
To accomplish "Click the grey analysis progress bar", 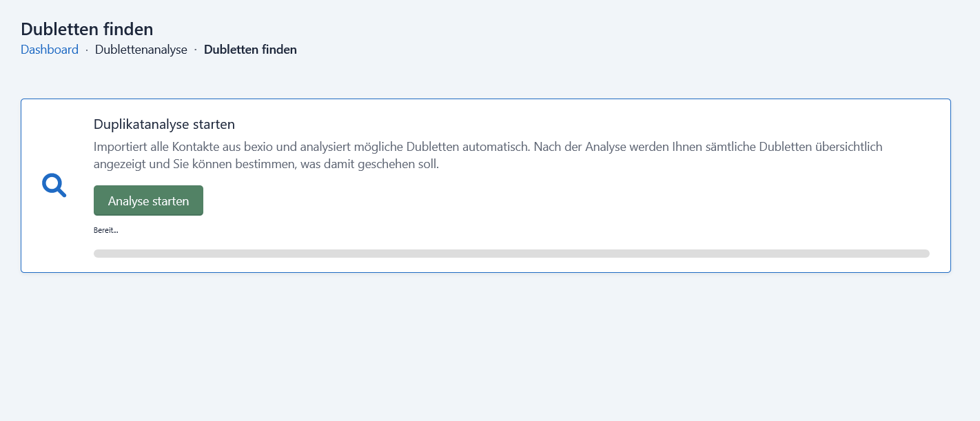I will [x=511, y=254].
